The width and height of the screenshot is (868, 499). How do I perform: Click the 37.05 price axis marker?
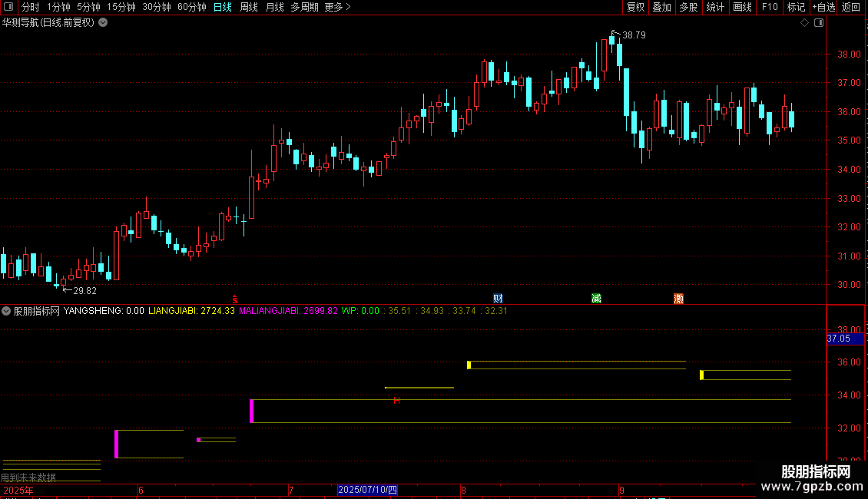pos(845,339)
